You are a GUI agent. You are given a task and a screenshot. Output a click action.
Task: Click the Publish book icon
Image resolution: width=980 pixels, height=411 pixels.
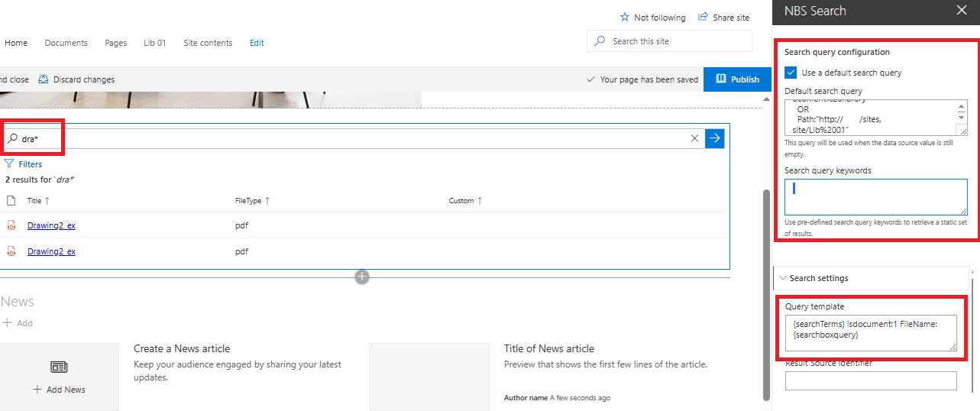[720, 79]
